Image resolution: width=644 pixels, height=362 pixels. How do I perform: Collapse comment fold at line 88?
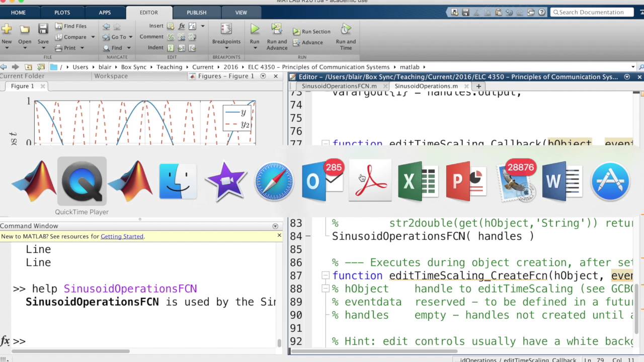325,289
